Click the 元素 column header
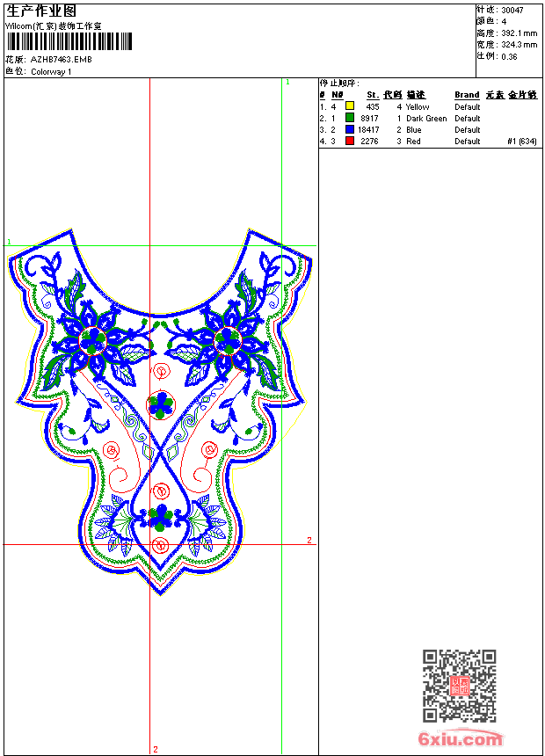Viewport: 545px width, 756px height. [495, 95]
